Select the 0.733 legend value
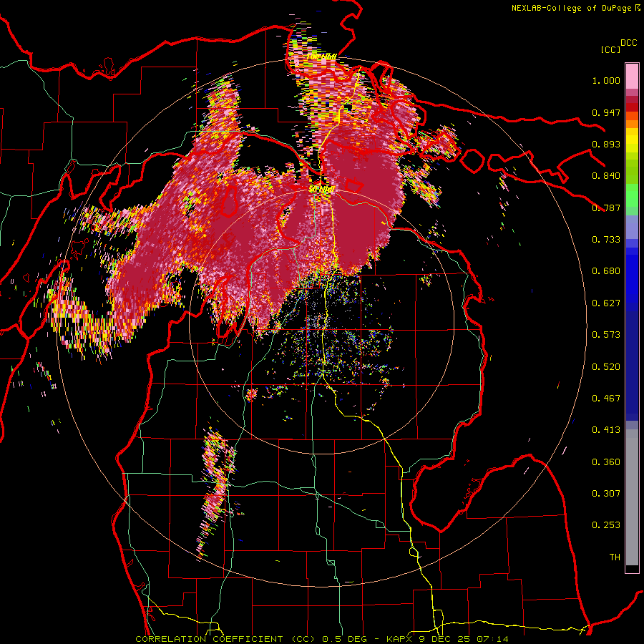The height and width of the screenshot is (644, 644). pos(606,240)
